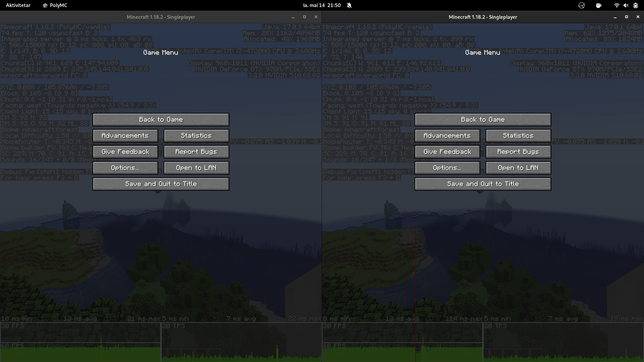The width and height of the screenshot is (644, 362).
Task: Close the left Minecraft window
Action: point(316,17)
